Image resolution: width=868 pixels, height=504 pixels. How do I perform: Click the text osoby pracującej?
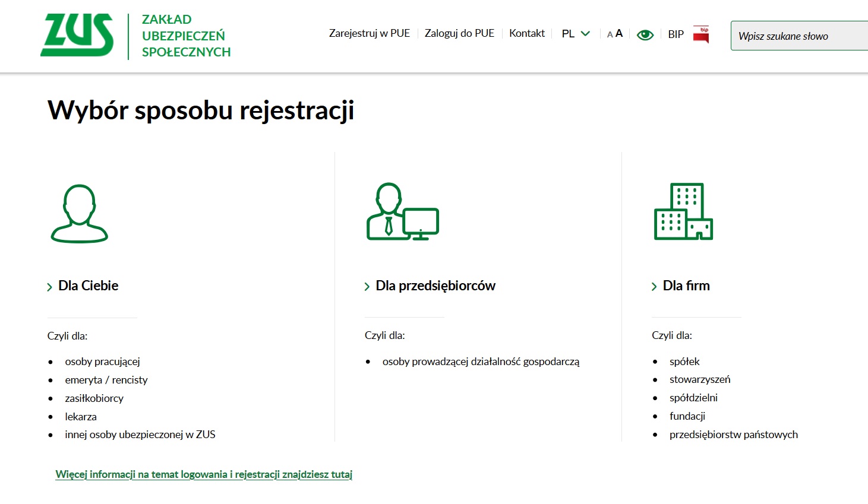pos(102,362)
